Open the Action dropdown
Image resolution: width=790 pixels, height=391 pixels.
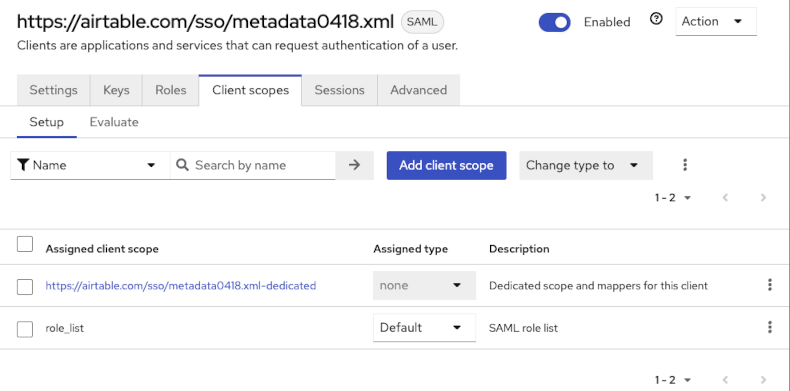716,22
